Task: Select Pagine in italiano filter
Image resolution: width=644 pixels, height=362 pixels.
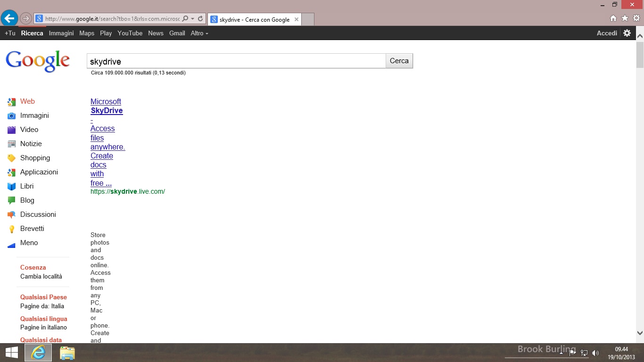Action: (x=43, y=328)
